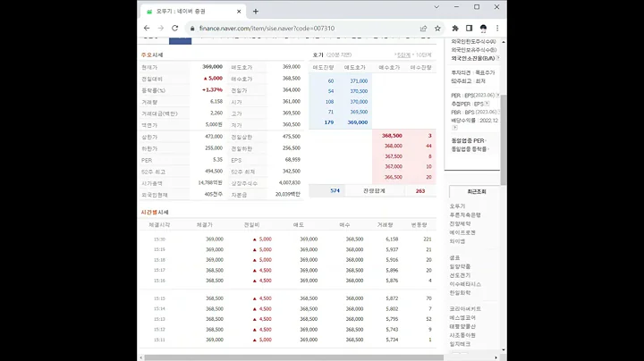Minimize the browser window
Screen dimensions: 644x361
point(457,7)
